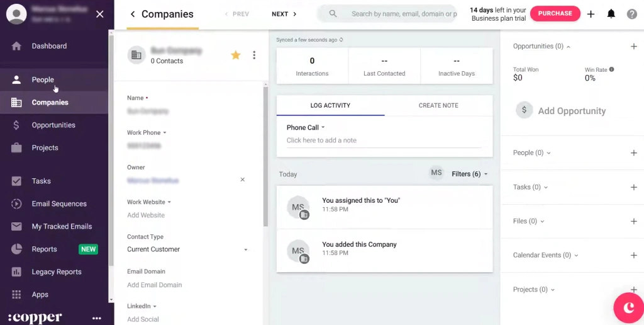
Task: Click the sync refresh icon
Action: point(341,40)
